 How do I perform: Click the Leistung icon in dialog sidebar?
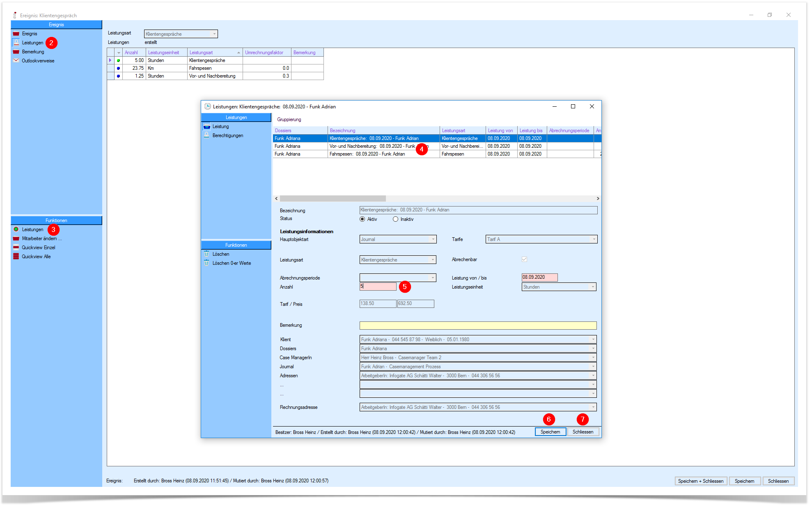[207, 126]
